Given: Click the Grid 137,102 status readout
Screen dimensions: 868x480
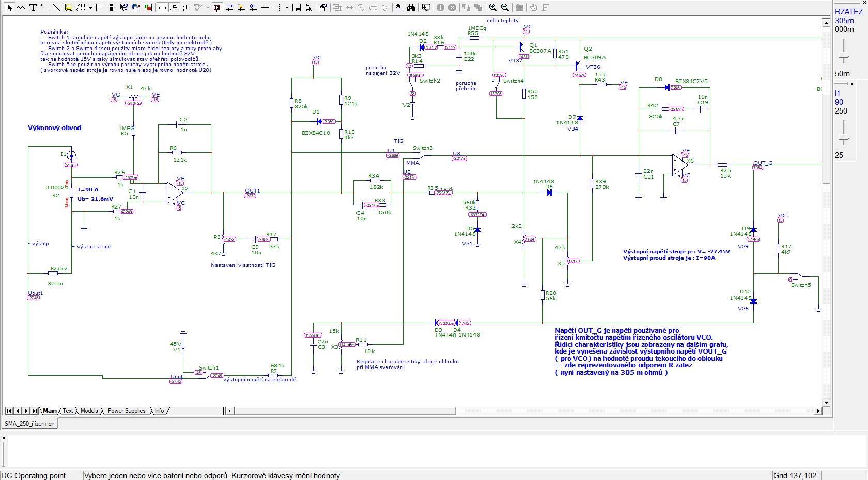Looking at the screenshot, I should [795, 475].
